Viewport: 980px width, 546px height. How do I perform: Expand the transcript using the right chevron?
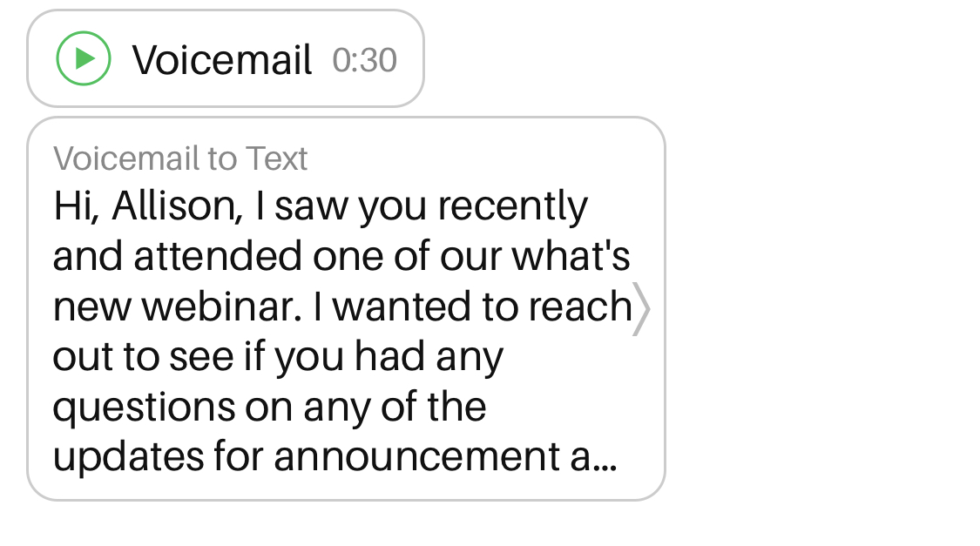tap(640, 308)
